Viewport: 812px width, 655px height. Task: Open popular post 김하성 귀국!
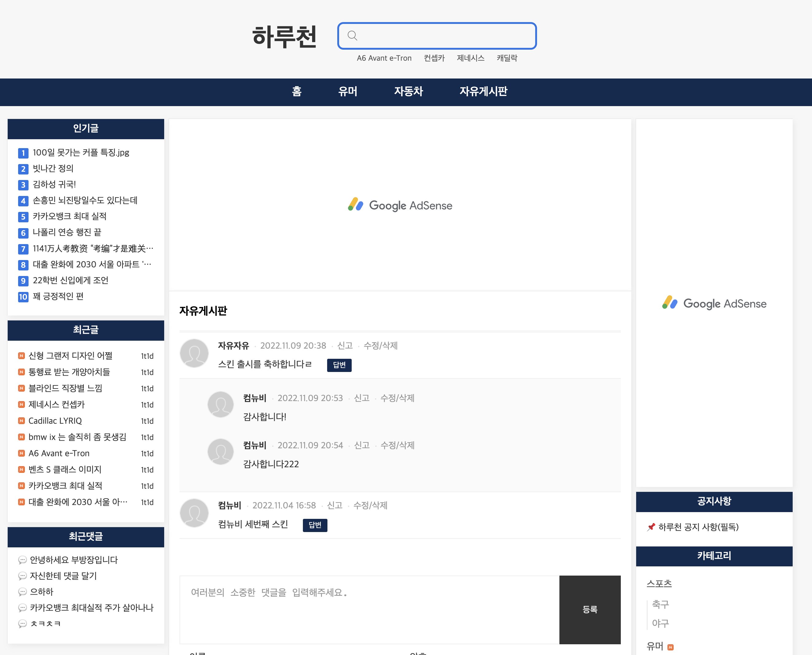54,185
